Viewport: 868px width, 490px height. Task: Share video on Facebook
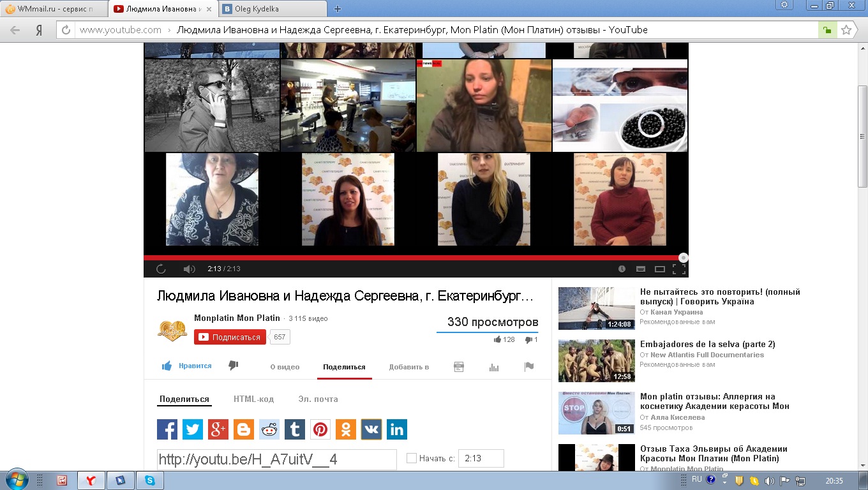click(x=167, y=429)
